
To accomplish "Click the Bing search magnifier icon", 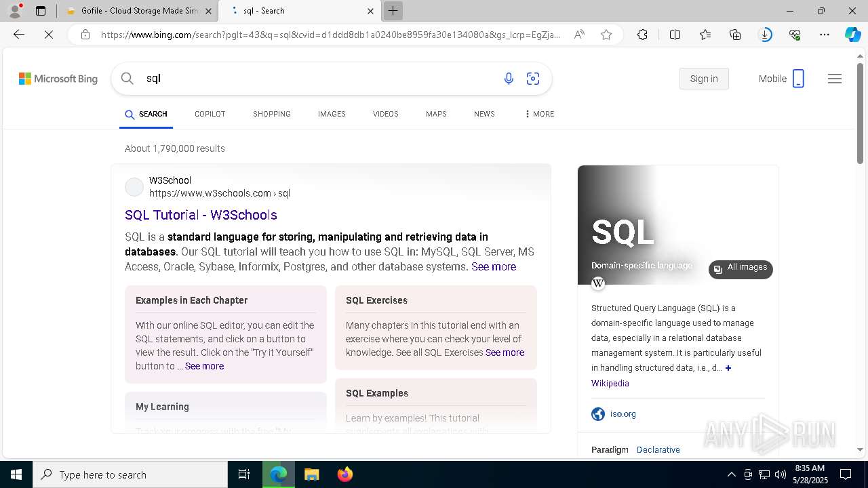I will (127, 79).
